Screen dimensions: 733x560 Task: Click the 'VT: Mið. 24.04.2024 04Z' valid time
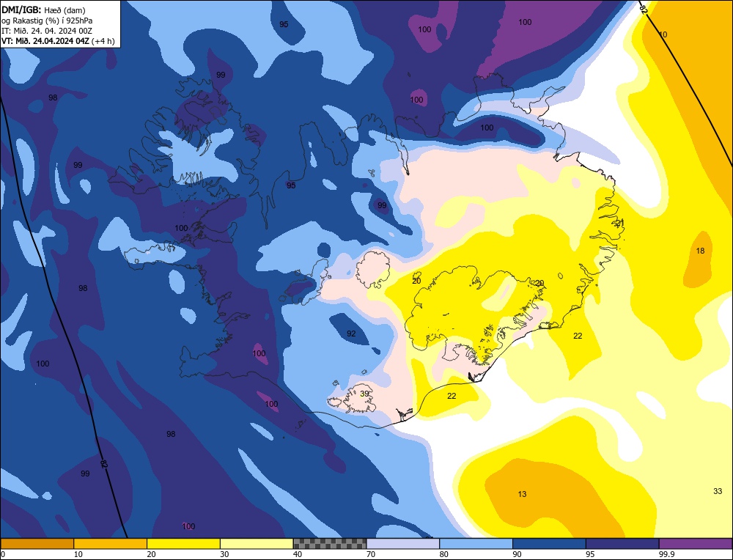click(45, 40)
